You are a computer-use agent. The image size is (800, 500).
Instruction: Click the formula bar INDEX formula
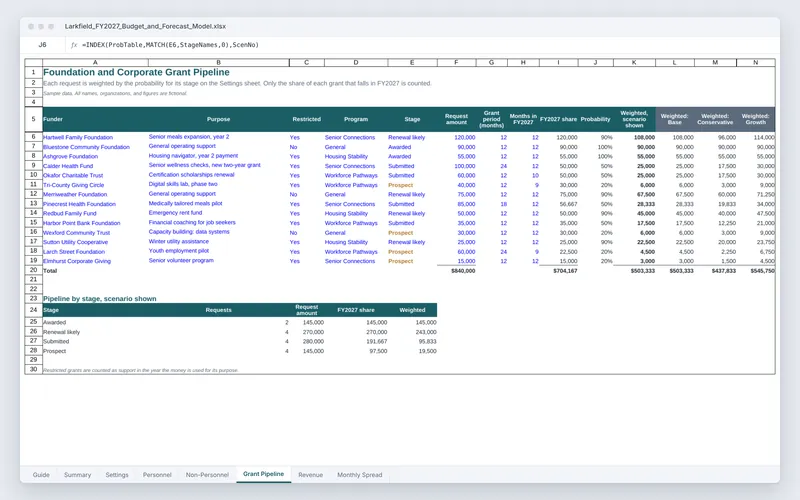(170, 45)
